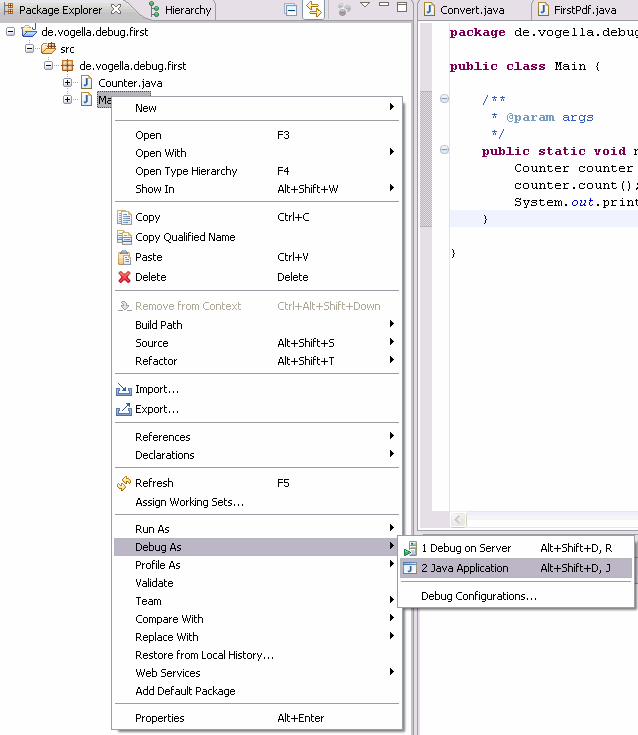
Task: Toggle Link with Editor in Package Explorer
Action: coord(314,9)
